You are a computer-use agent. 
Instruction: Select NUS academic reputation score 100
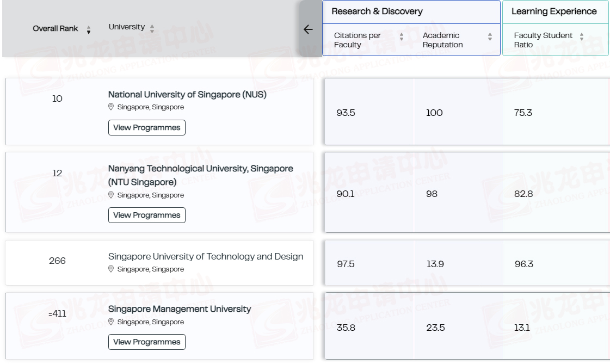(x=434, y=113)
